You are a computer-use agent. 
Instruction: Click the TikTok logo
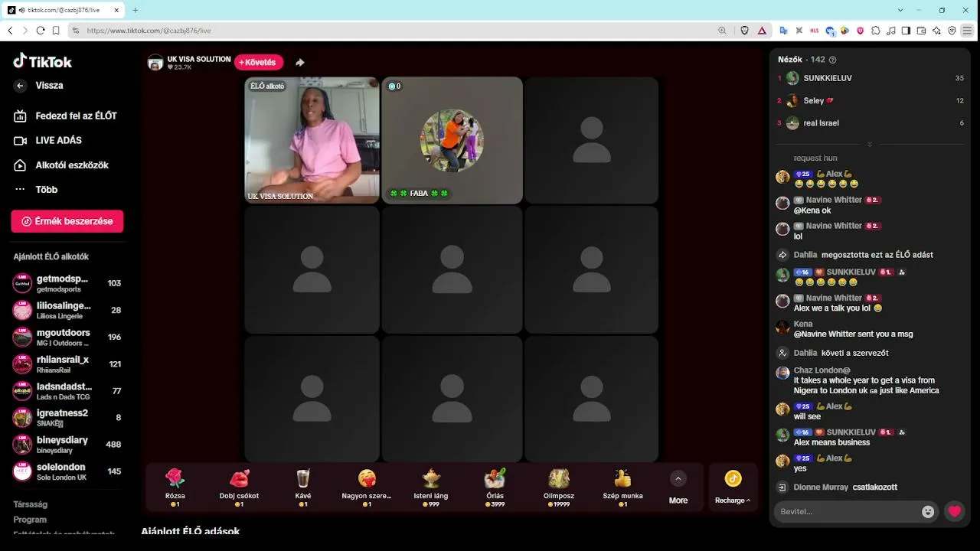tap(43, 61)
